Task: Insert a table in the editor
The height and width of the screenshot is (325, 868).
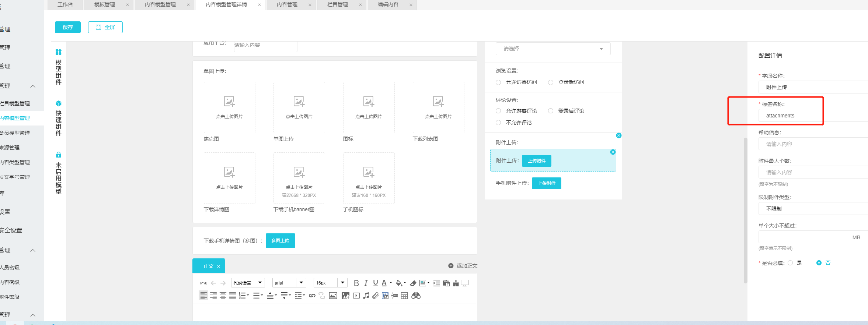Action: pos(404,296)
